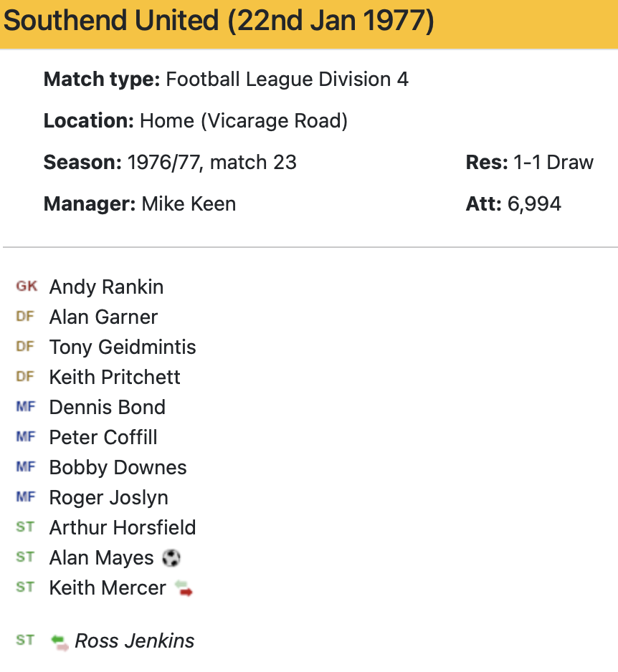The width and height of the screenshot is (618, 672).
Task: Click on Peter Coffill's name
Action: click(x=103, y=437)
